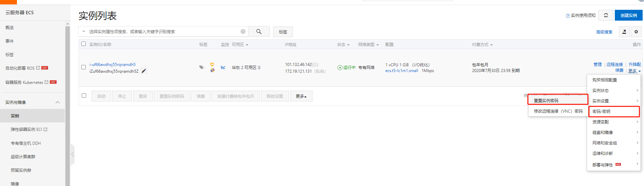644x186 pixels.
Task: Click the ecs.t5-lc1m1.small spec link
Action: coord(402,71)
